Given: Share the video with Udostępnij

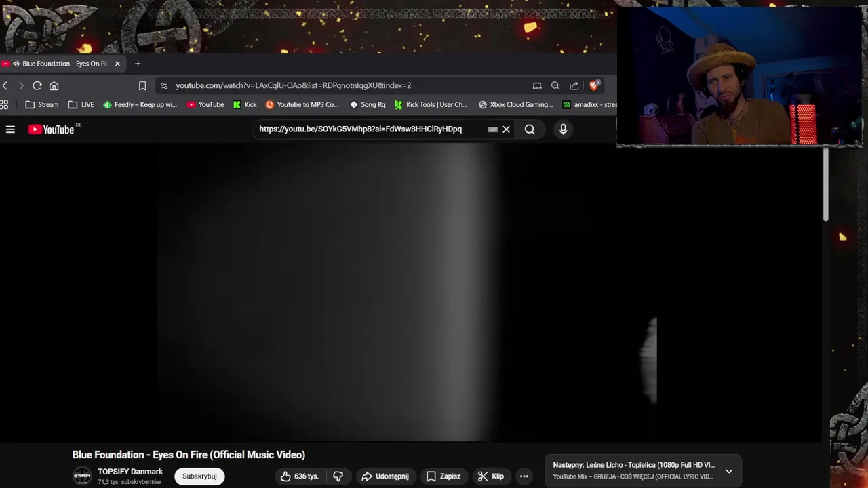Looking at the screenshot, I should (385, 476).
